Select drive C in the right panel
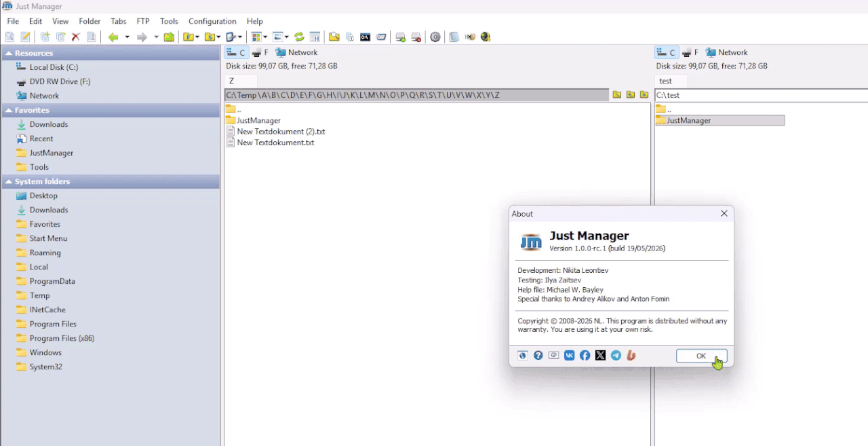The width and height of the screenshot is (868, 446). coord(666,52)
